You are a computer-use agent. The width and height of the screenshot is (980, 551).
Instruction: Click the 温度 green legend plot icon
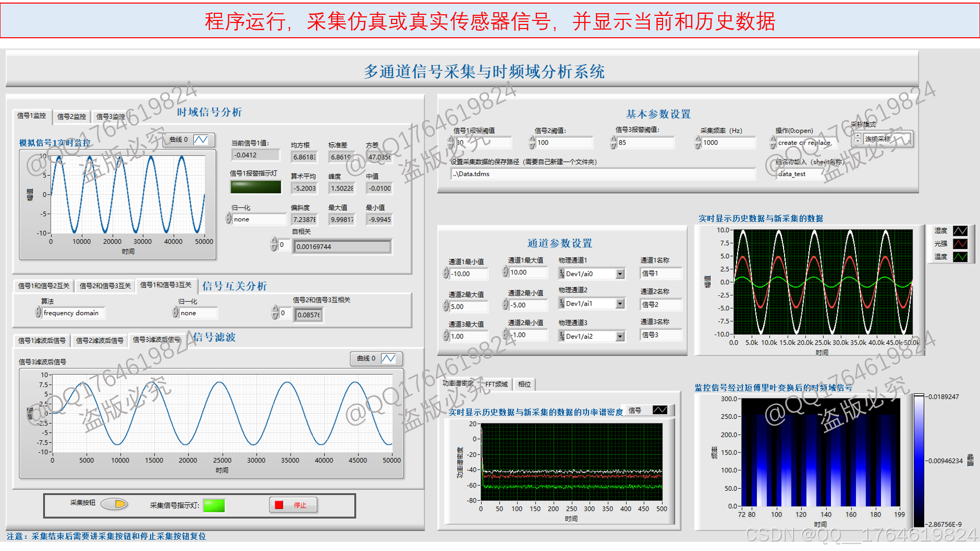tap(960, 257)
